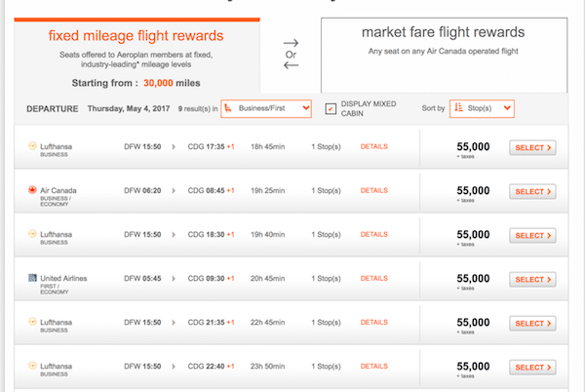Click "CDG 22:40" arrival time text
Screen dimensions: 585x392
pos(206,367)
